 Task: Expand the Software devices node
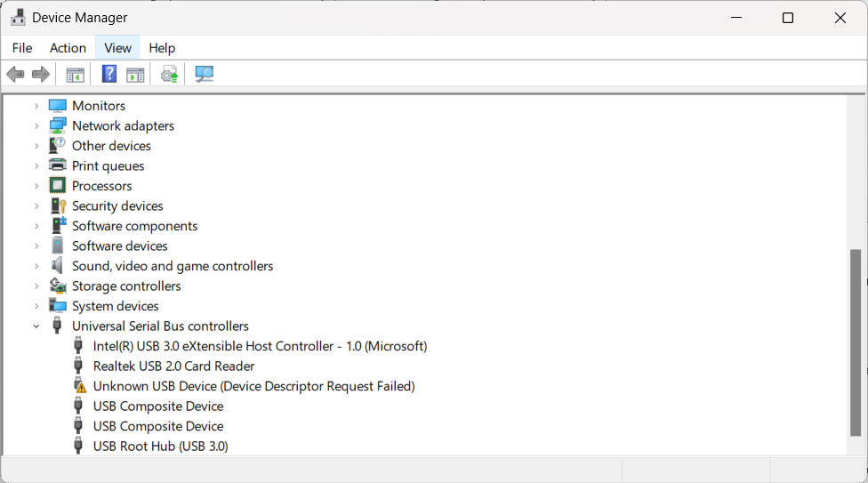(36, 246)
